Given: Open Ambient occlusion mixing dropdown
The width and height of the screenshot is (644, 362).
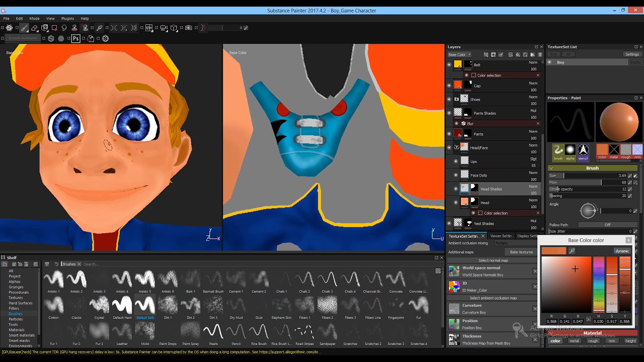Looking at the screenshot, I should 515,243.
